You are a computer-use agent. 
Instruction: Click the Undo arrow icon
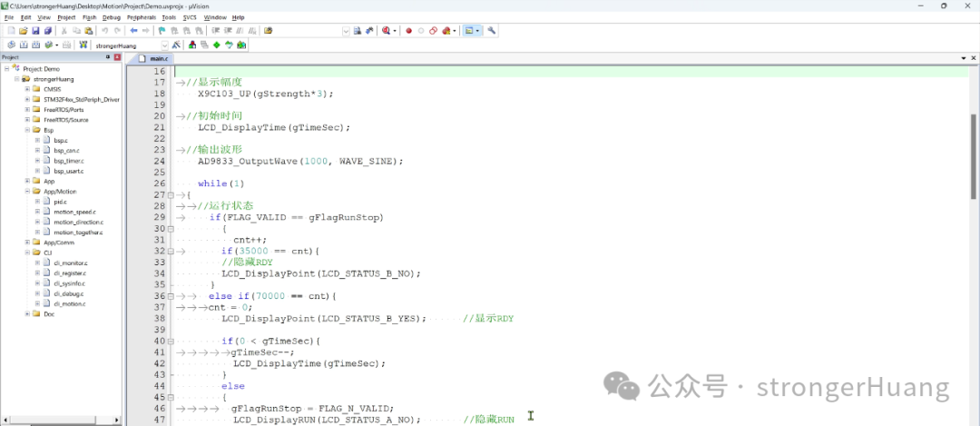click(104, 30)
